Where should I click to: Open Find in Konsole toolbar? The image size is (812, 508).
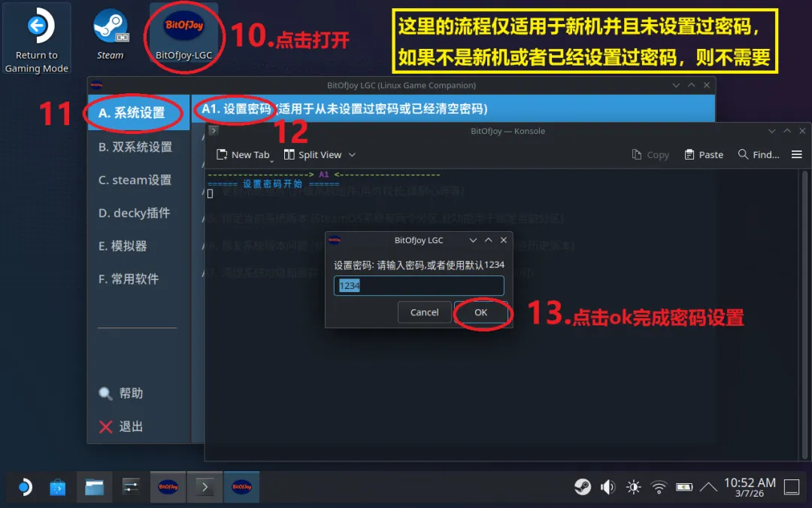click(759, 154)
